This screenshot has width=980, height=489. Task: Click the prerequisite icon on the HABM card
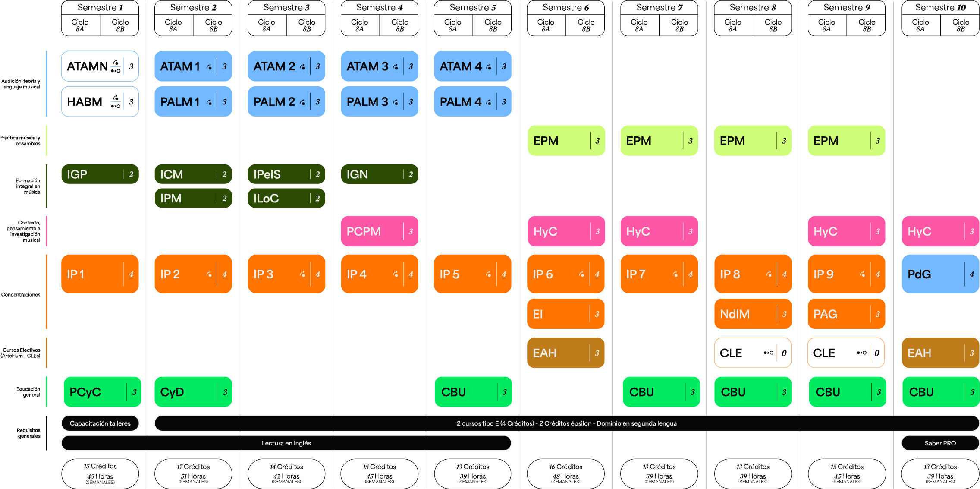point(116,102)
